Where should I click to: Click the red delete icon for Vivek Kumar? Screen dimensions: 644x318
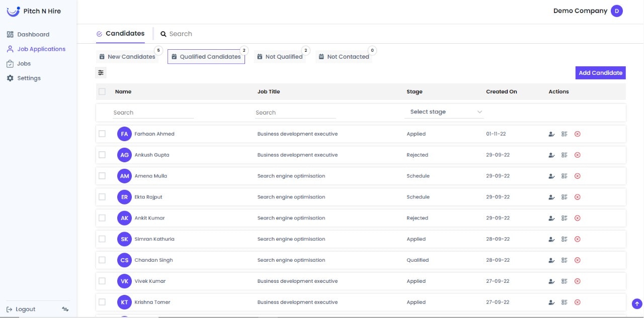point(578,282)
